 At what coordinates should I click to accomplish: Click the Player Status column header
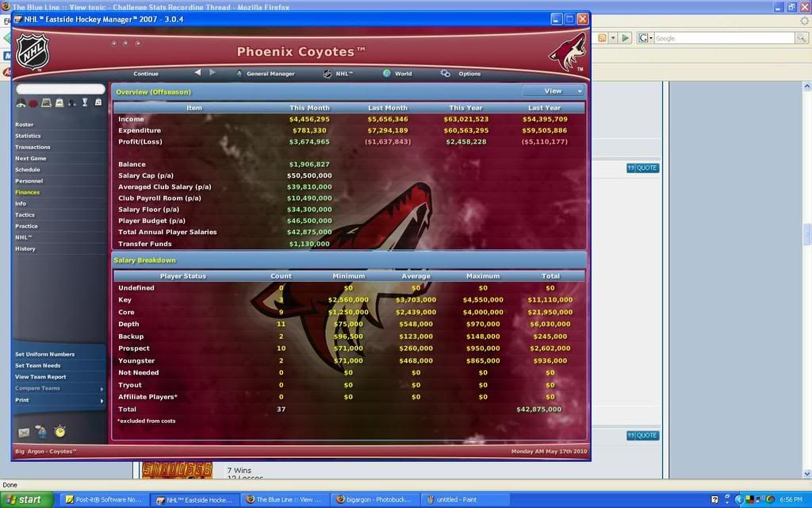pos(183,276)
